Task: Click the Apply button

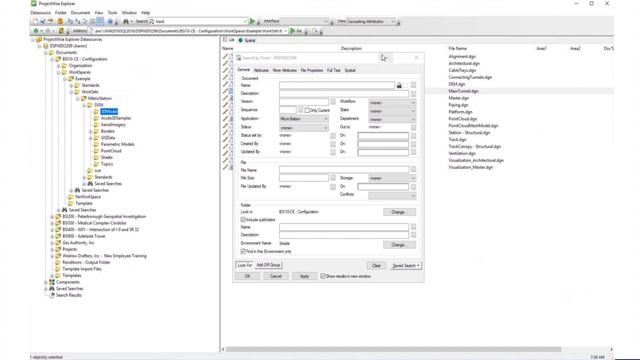Action: pyautogui.click(x=304, y=276)
